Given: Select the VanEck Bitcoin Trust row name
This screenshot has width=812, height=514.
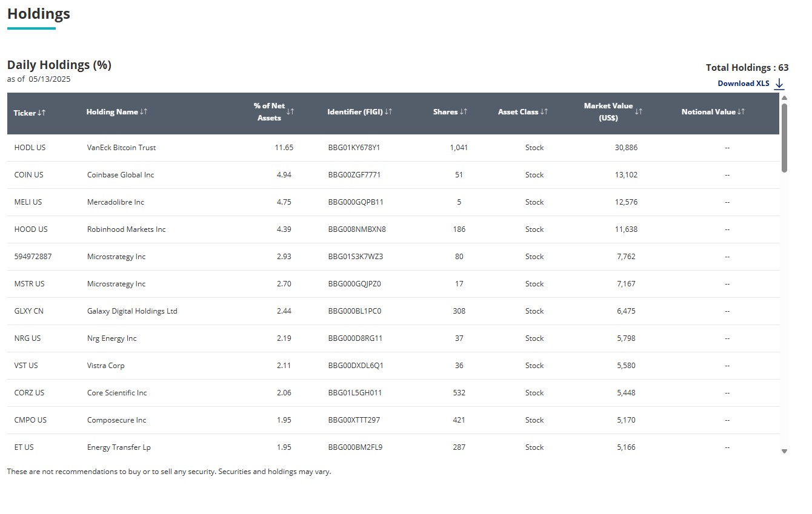Looking at the screenshot, I should point(121,148).
